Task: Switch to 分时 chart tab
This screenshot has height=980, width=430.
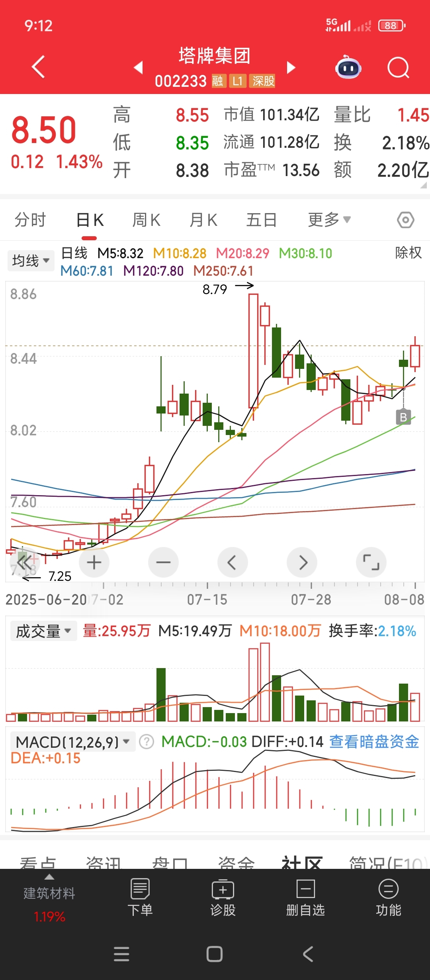Action: pyautogui.click(x=30, y=220)
